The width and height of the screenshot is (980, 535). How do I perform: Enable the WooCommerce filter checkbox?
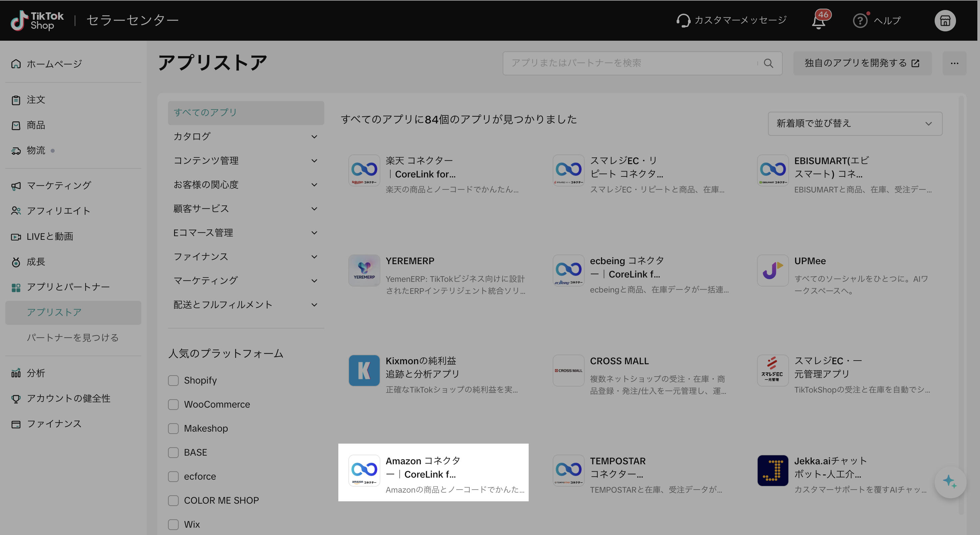pyautogui.click(x=173, y=404)
